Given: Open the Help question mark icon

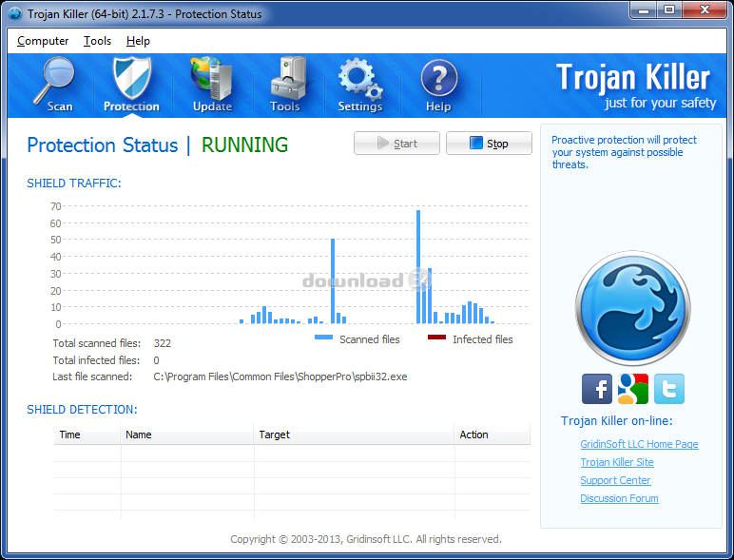Looking at the screenshot, I should click(438, 85).
